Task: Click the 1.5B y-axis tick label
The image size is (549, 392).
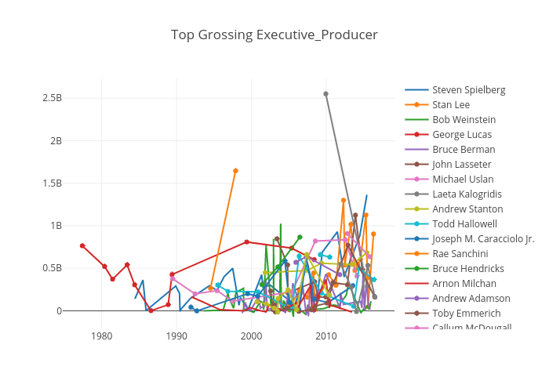Action: pos(53,183)
